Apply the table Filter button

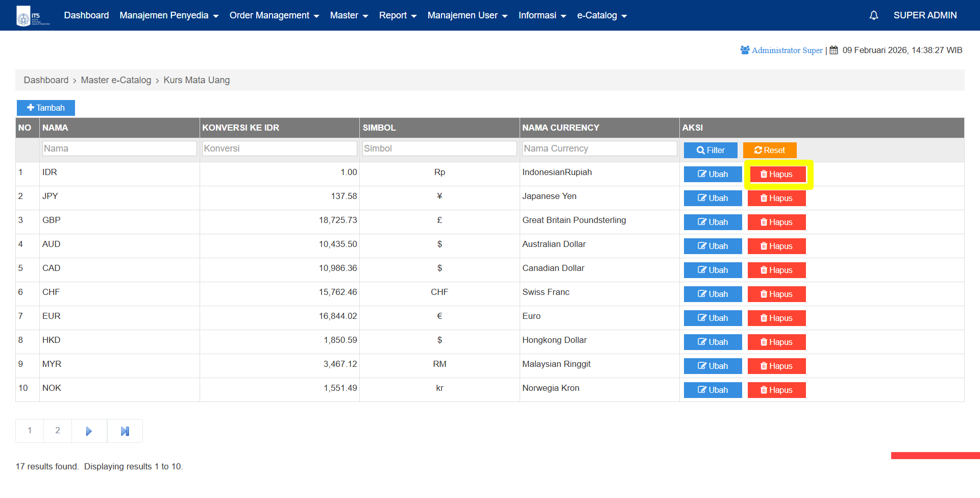(710, 150)
